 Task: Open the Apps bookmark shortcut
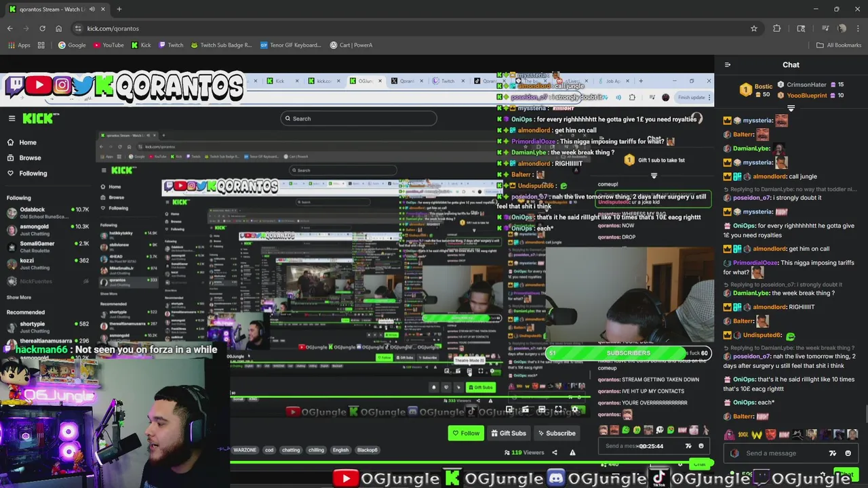(x=19, y=45)
